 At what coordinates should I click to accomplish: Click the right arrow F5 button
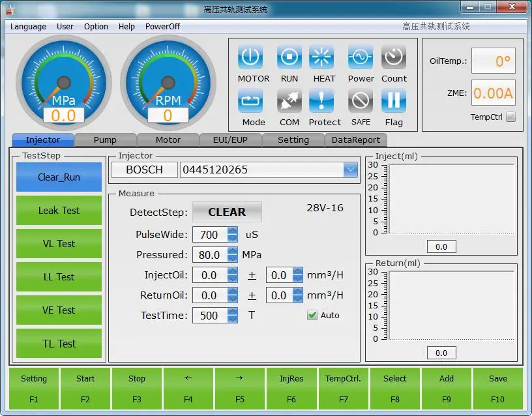240,389
